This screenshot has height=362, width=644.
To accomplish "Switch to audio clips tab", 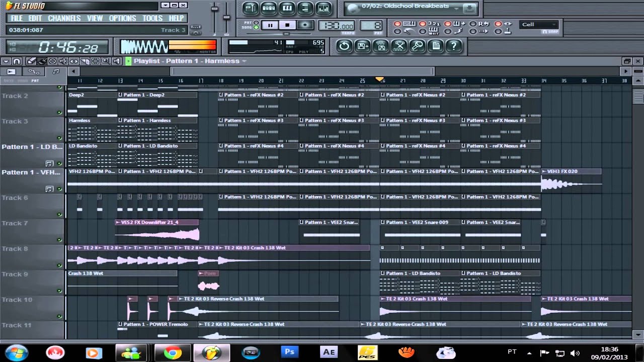I will click(x=11, y=71).
